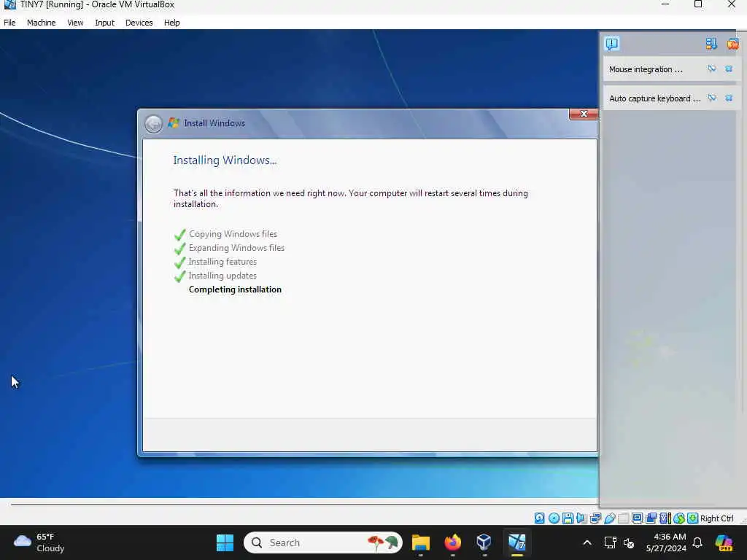Click the optical disc status icon
This screenshot has width=747, height=560.
coord(554,518)
